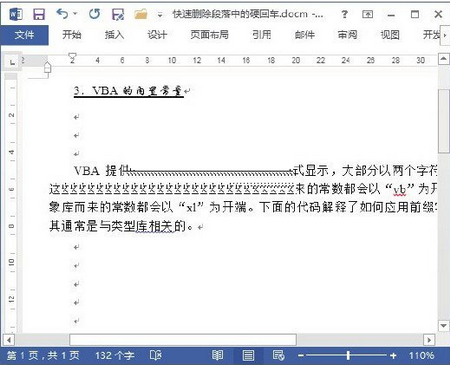The width and height of the screenshot is (450, 365).
Task: Click the tab stop selector on ruler
Action: (x=12, y=62)
